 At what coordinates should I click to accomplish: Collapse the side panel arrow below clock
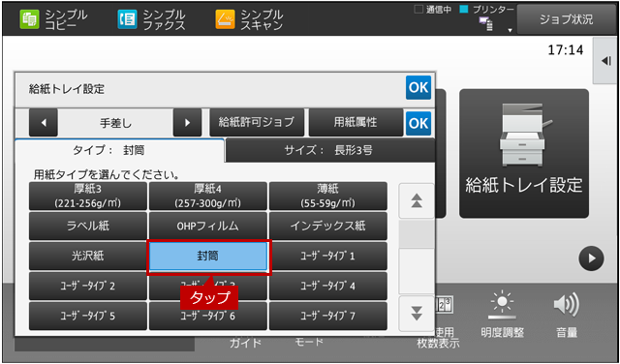(605, 61)
